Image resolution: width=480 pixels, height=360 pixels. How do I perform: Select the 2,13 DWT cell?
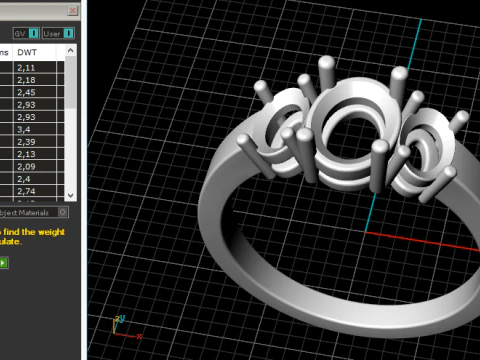[34, 154]
